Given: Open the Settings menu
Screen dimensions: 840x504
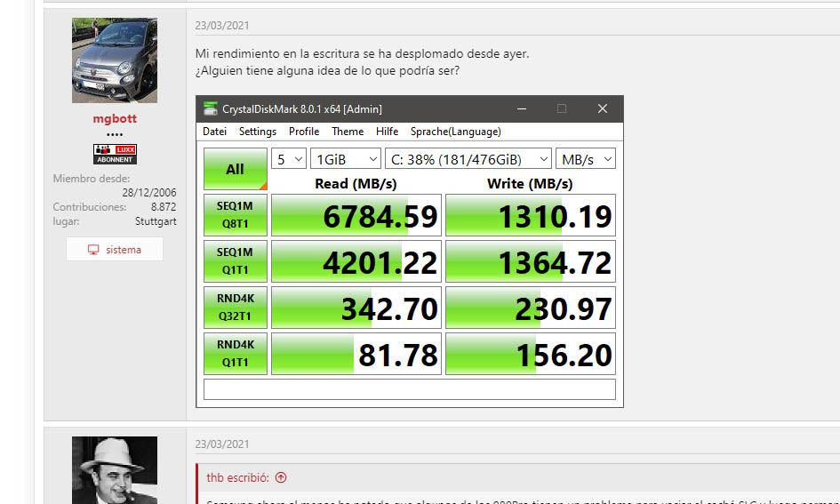Looking at the screenshot, I should [x=258, y=132].
